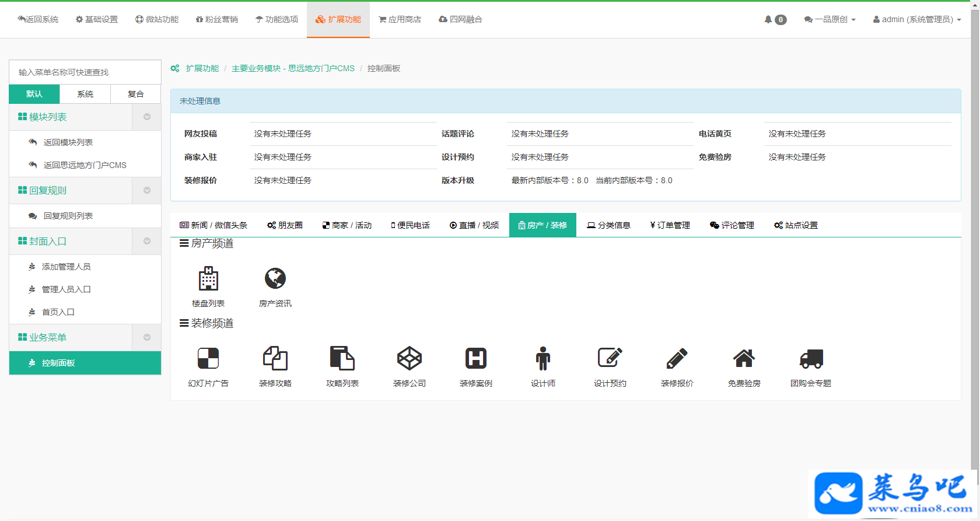Select the 默认 sidebar tab
The width and height of the screenshot is (980, 521).
[34, 94]
